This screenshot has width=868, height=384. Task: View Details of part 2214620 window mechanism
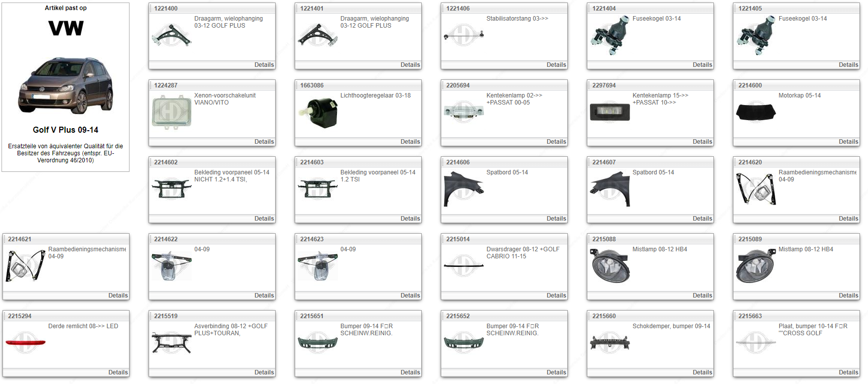848,219
